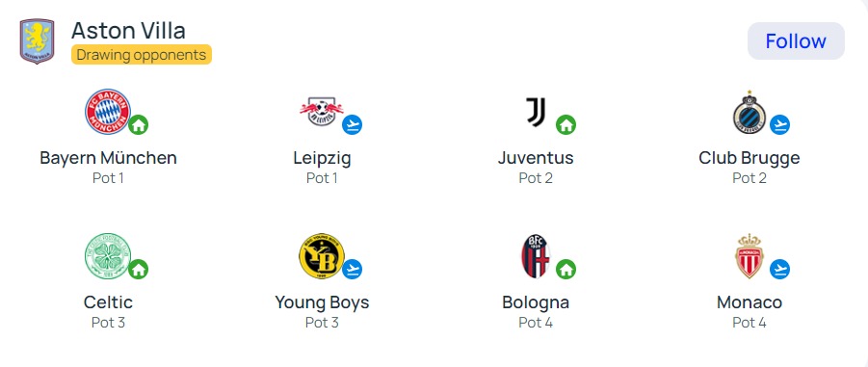This screenshot has width=868, height=367.
Task: Select the Monaco club badge
Action: (x=749, y=256)
